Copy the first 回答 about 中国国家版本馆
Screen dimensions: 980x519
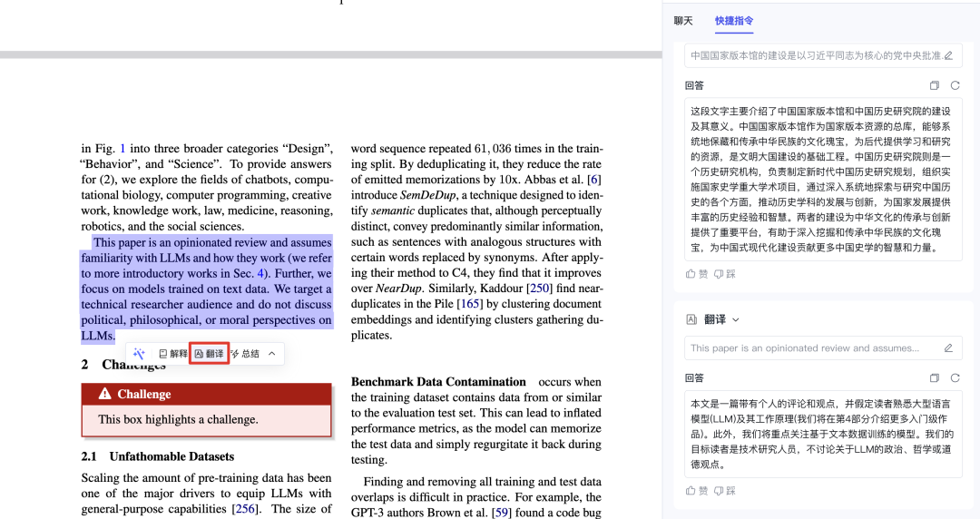click(x=935, y=85)
